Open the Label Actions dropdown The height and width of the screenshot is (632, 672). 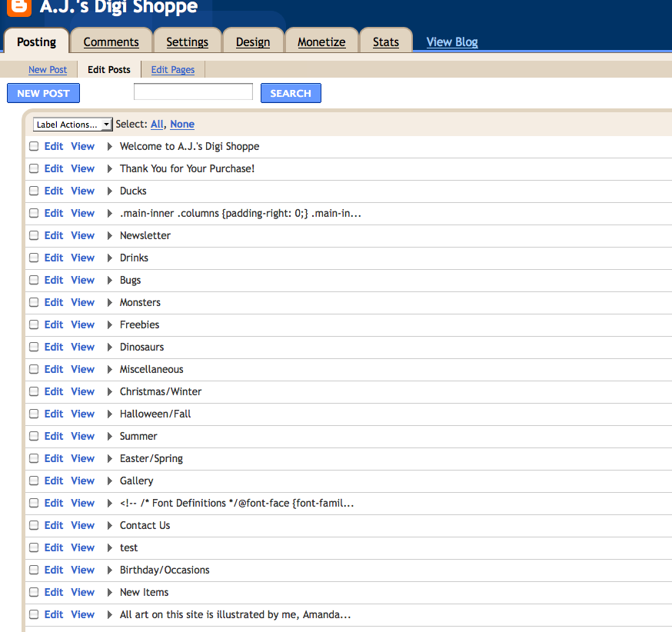tap(73, 125)
